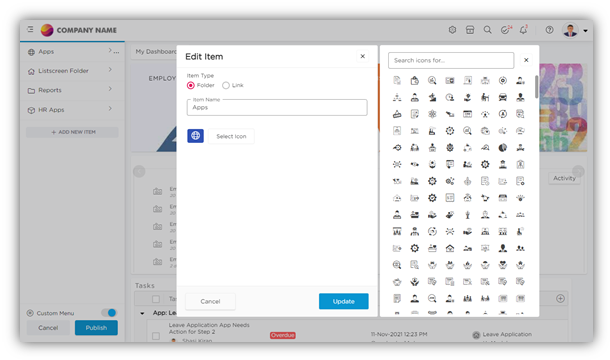
Task: Focus the Search icons field
Action: coord(451,60)
